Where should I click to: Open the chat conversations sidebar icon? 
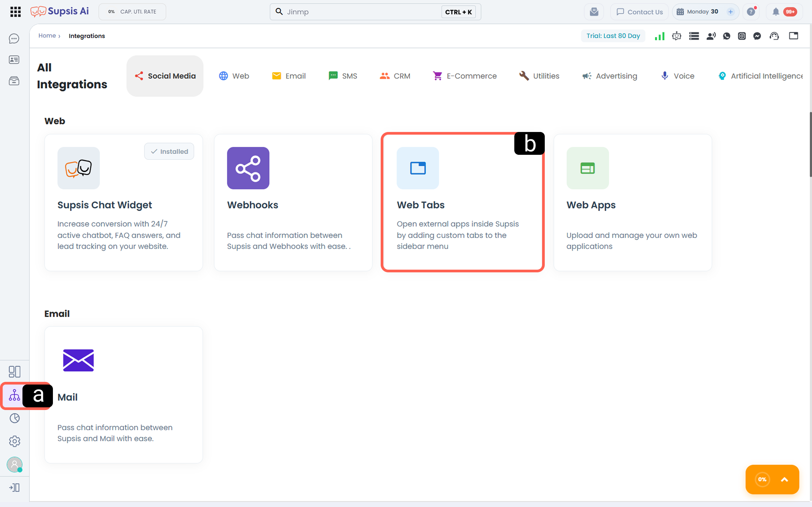point(14,38)
